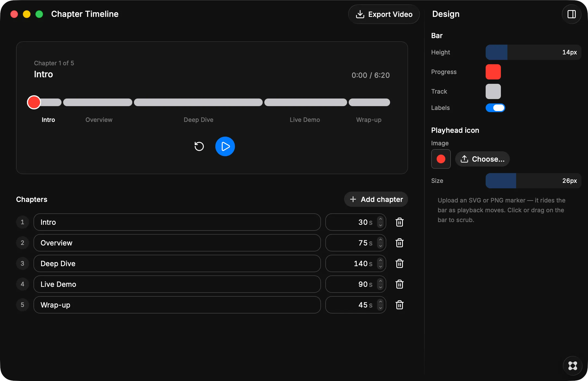Click the four-dot icon in bottom corner
The image size is (588, 381).
click(573, 366)
